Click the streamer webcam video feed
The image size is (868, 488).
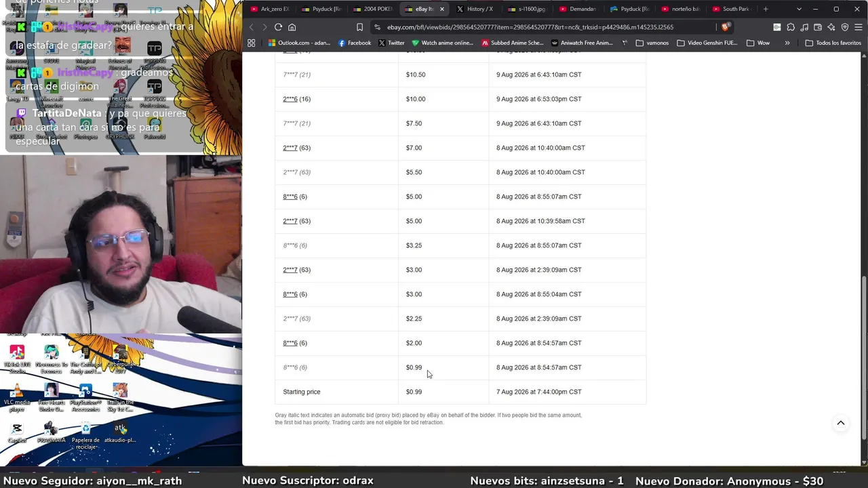tap(121, 244)
